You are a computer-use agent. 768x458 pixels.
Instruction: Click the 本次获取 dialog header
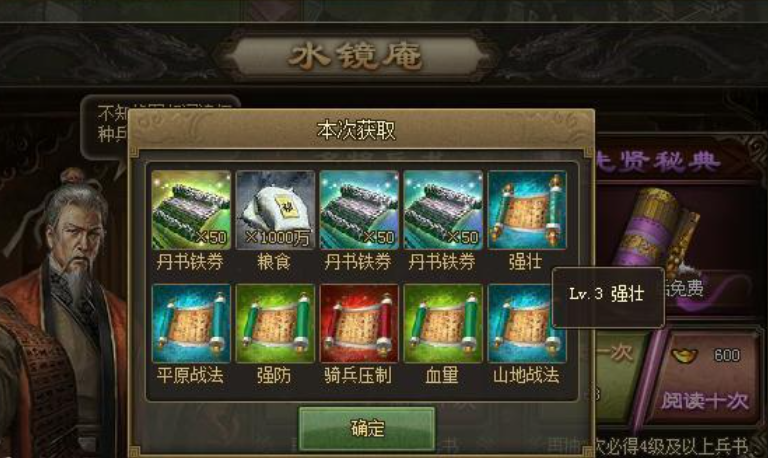tap(356, 130)
